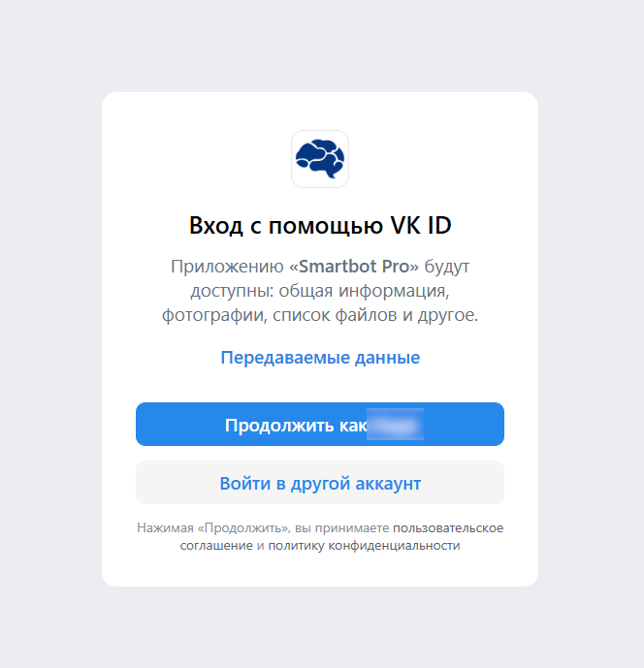
Task: Click the gray background outside the card
Action: coord(51,333)
